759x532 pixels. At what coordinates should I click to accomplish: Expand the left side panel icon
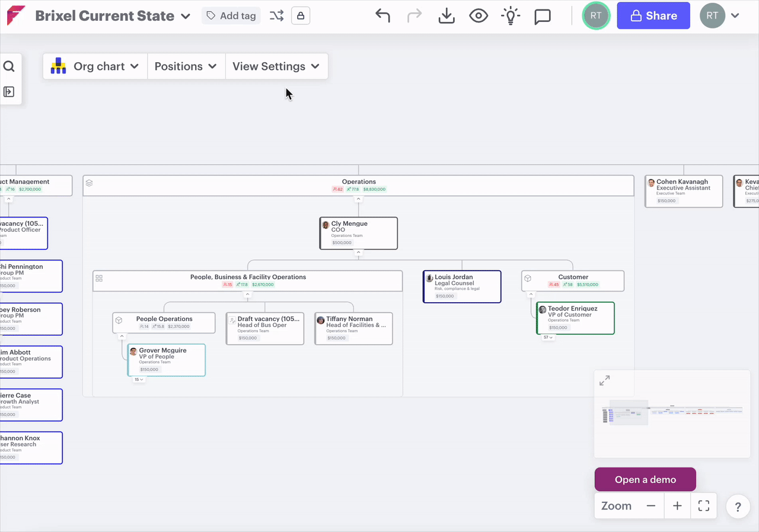(9, 92)
